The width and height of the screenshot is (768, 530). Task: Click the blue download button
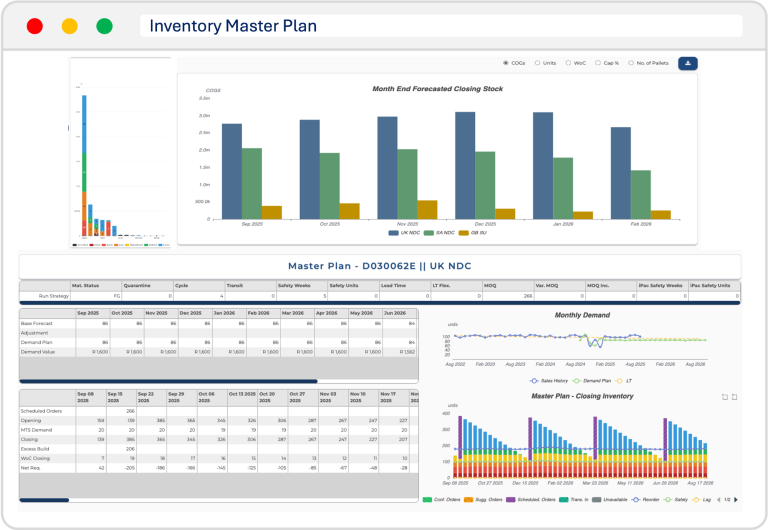pyautogui.click(x=688, y=63)
